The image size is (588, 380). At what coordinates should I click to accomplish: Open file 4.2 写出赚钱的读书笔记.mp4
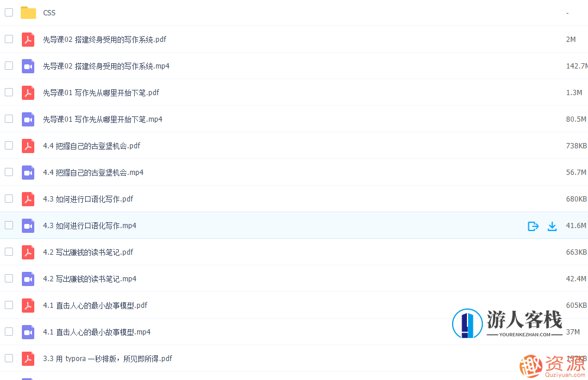pos(90,279)
